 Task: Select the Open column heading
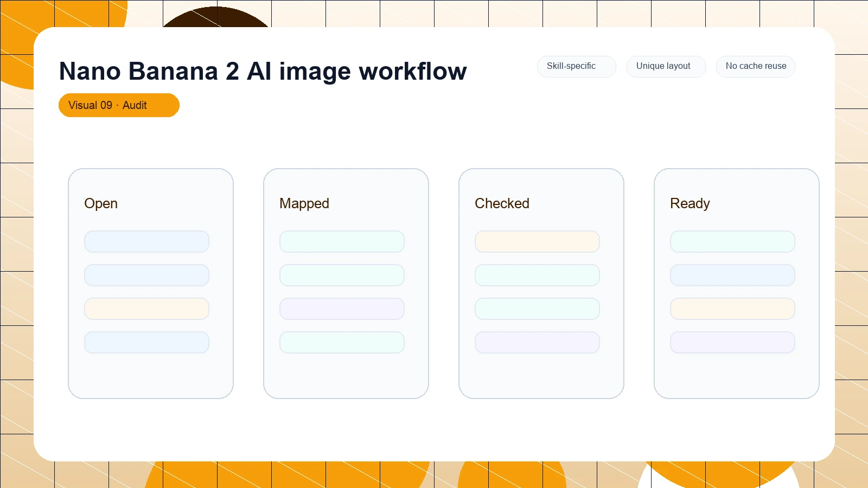click(101, 203)
